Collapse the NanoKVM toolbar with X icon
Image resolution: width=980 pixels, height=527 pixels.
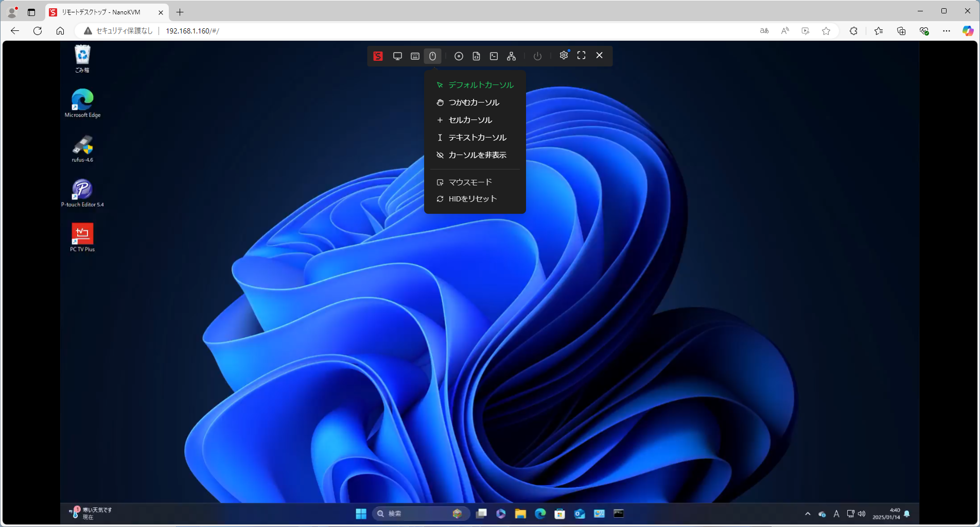pyautogui.click(x=599, y=55)
